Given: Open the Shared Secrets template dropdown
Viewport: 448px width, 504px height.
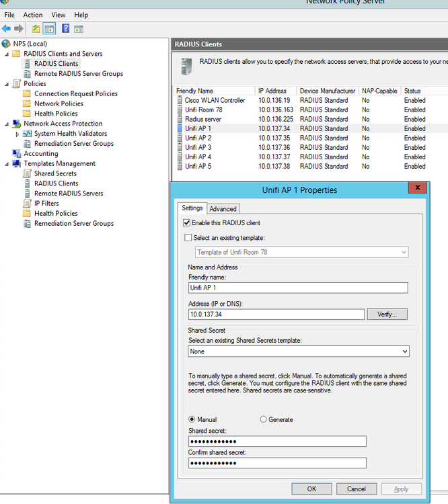Looking at the screenshot, I should (405, 351).
